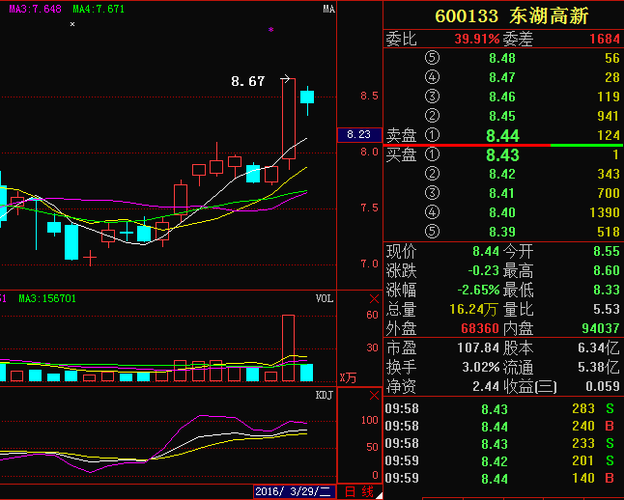Click the sell volume 941 at 8.45
Image resolution: width=624 pixels, height=500 pixels.
(608, 116)
